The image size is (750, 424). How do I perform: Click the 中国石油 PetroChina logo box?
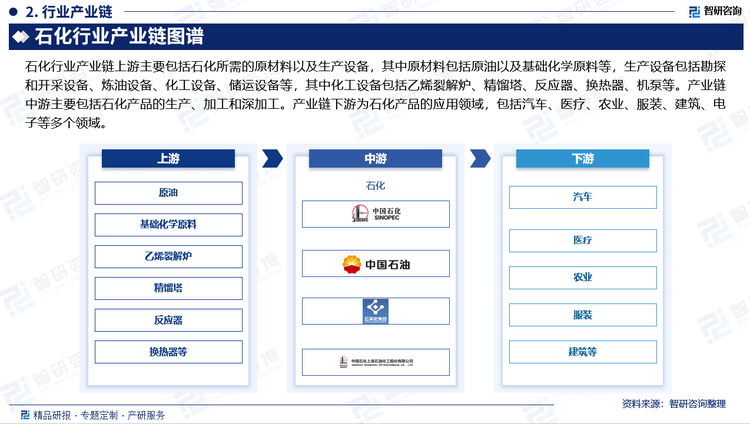[375, 264]
